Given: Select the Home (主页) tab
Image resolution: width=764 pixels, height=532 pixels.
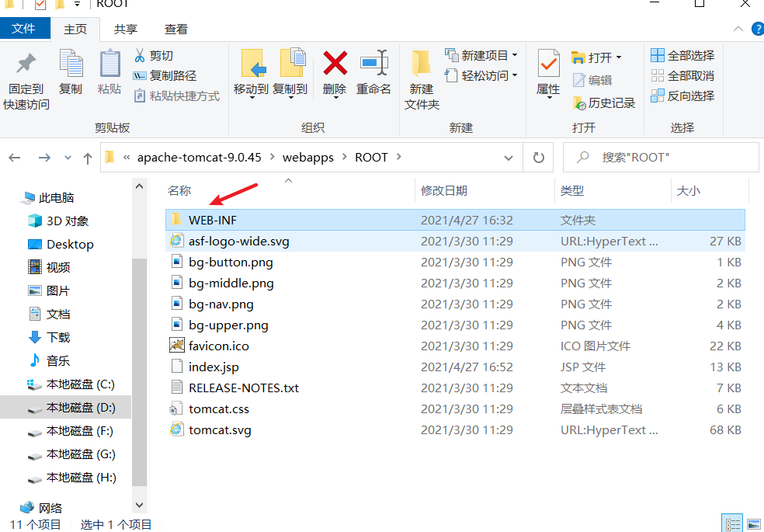Looking at the screenshot, I should 75,30.
